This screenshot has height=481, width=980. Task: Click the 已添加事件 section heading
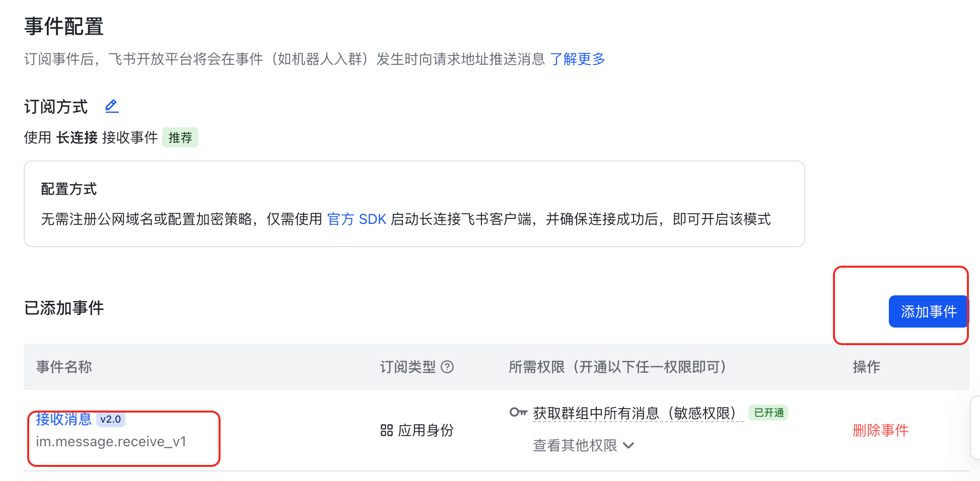coord(64,308)
